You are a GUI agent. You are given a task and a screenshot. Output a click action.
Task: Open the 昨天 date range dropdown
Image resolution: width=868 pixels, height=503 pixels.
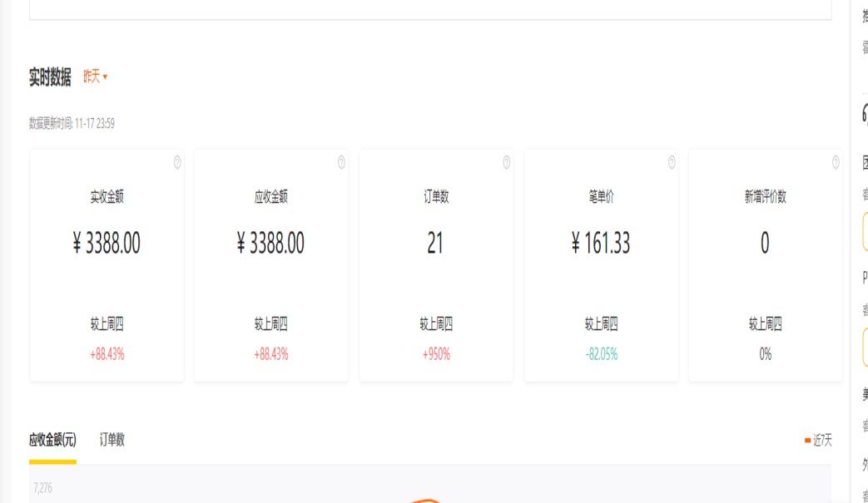[96, 77]
